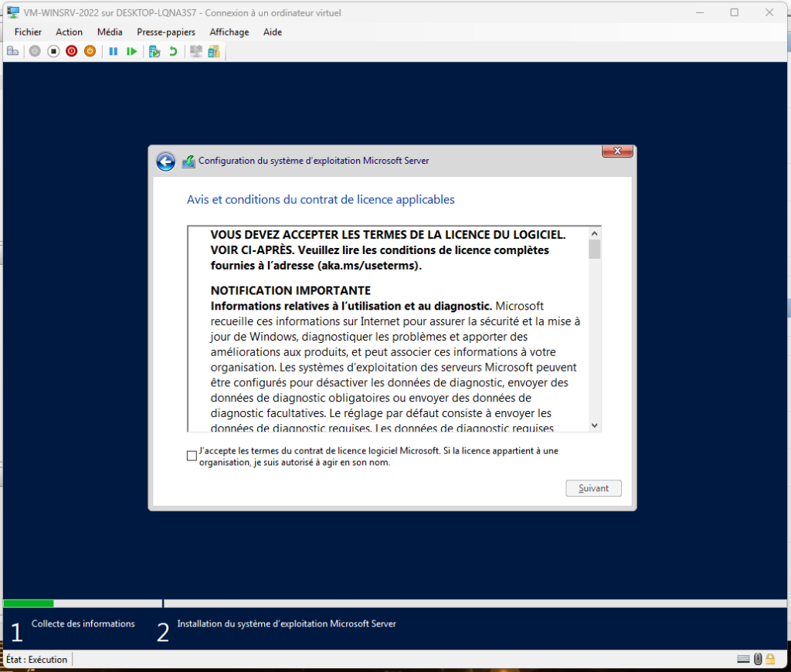Viewport: 791px width, 672px height.
Task: Click the Suivant button
Action: (593, 488)
